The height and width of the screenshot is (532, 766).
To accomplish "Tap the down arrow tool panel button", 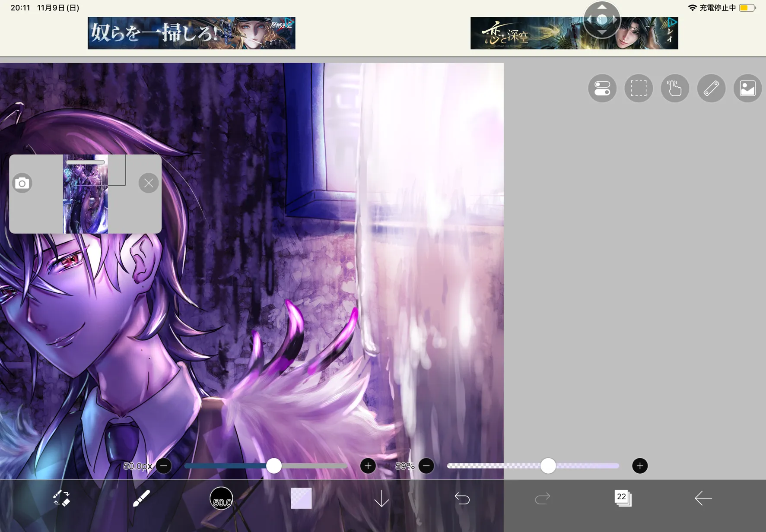I will (381, 498).
